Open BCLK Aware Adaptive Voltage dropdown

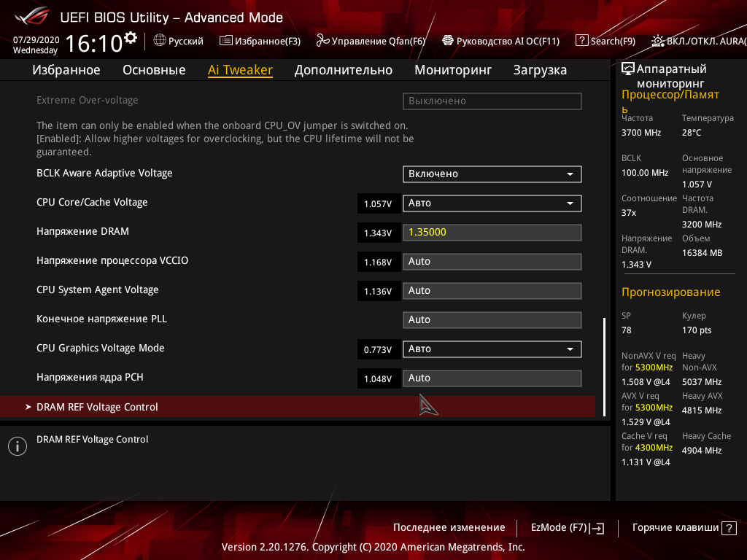tap(492, 174)
